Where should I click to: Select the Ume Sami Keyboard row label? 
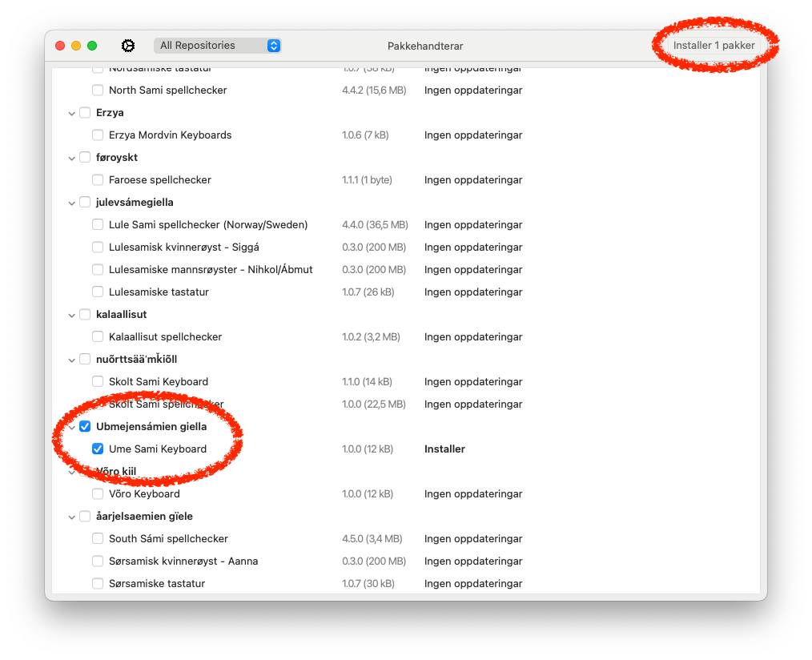(158, 449)
